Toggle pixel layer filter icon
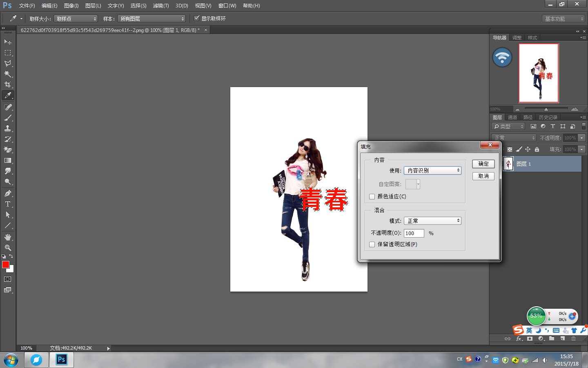 [x=533, y=126]
